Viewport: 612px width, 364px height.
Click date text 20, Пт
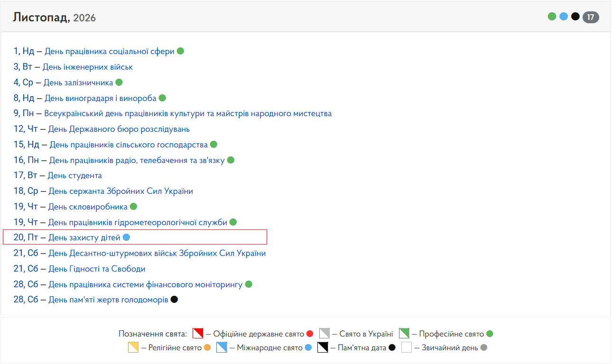tap(26, 237)
